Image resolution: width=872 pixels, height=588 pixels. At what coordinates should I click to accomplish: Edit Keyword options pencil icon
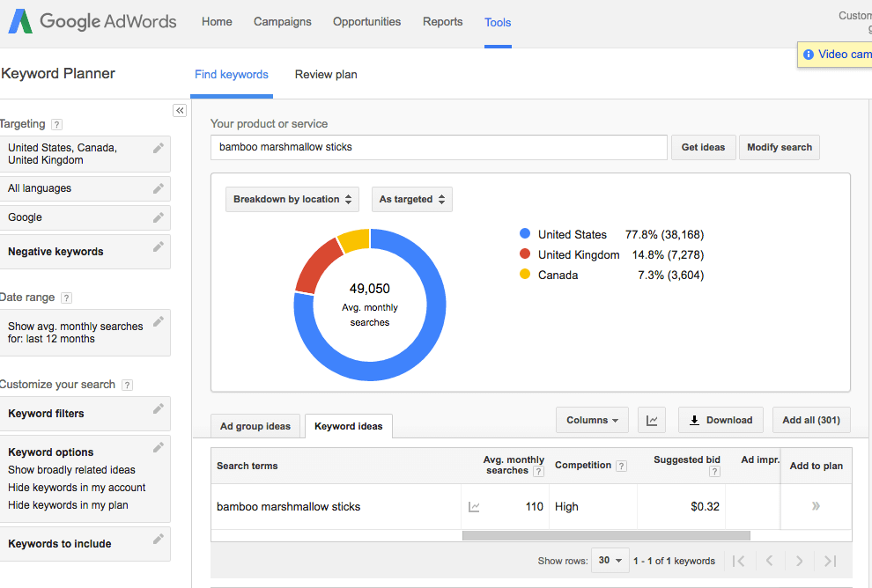pyautogui.click(x=159, y=447)
